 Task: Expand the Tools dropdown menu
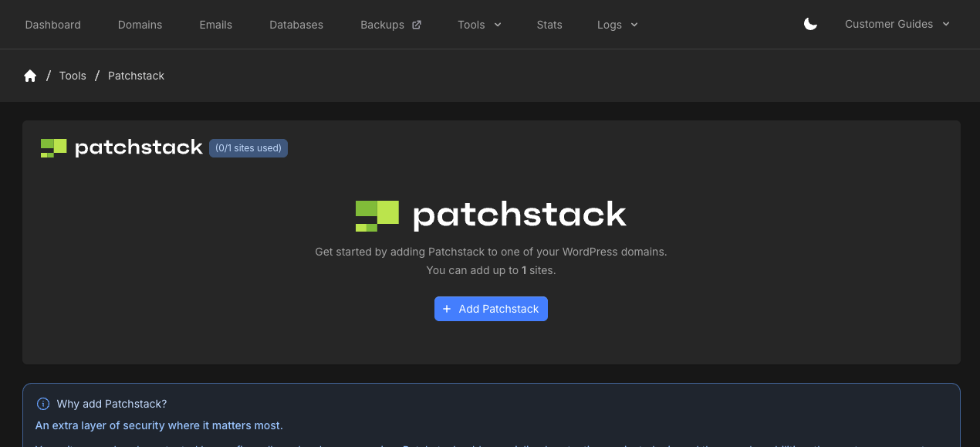[x=479, y=25]
